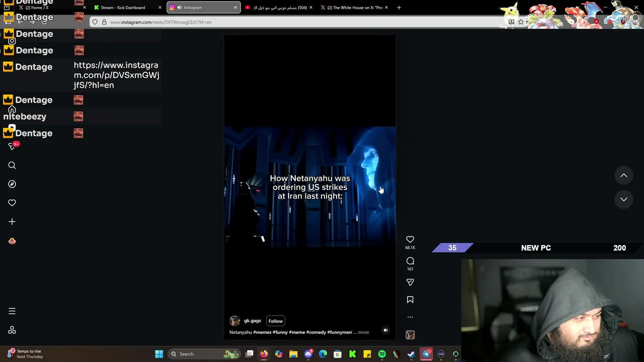Open the 'Also from Meta' apps icon
The image size is (644, 362).
coord(12,330)
